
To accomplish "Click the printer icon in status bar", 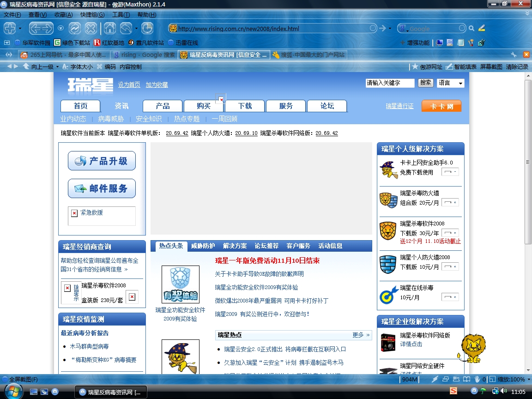I will (x=446, y=379).
